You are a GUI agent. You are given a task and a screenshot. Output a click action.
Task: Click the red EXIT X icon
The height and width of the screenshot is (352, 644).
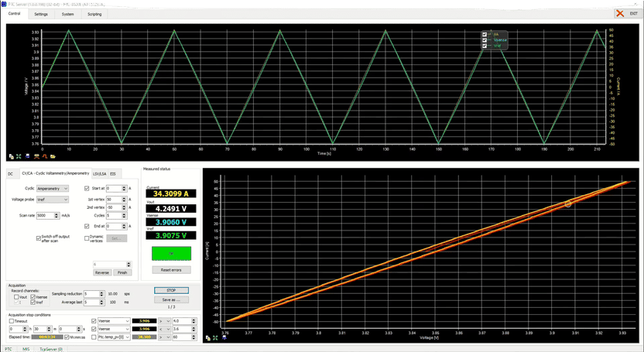(x=621, y=14)
